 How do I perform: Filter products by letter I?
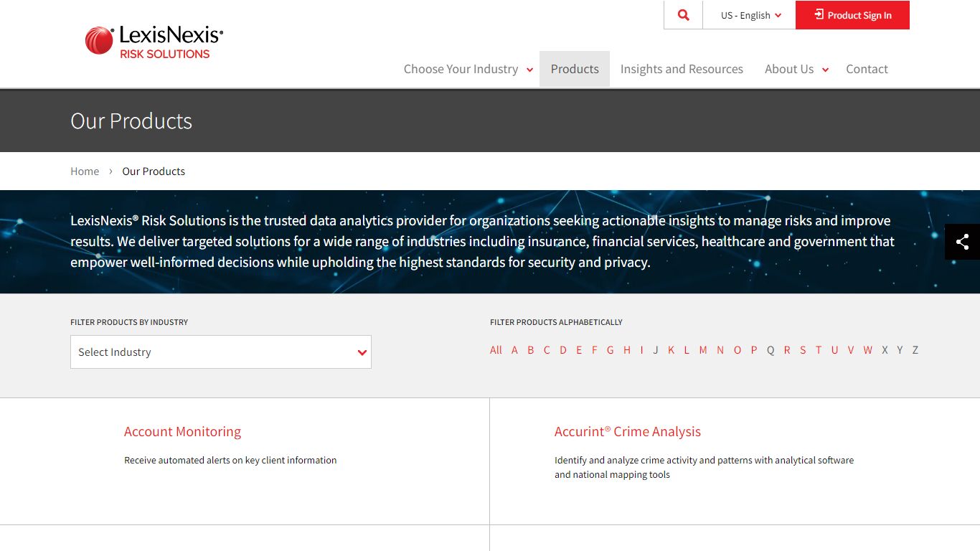[641, 350]
